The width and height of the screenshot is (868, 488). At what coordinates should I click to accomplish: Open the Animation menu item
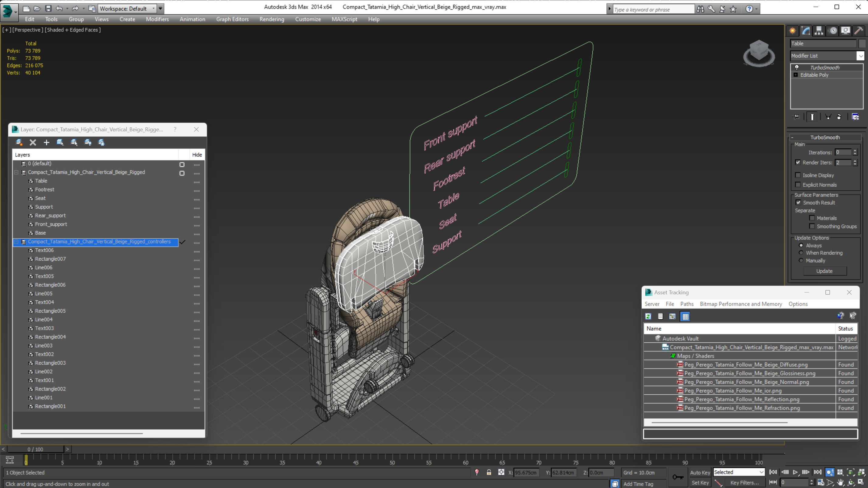192,19
